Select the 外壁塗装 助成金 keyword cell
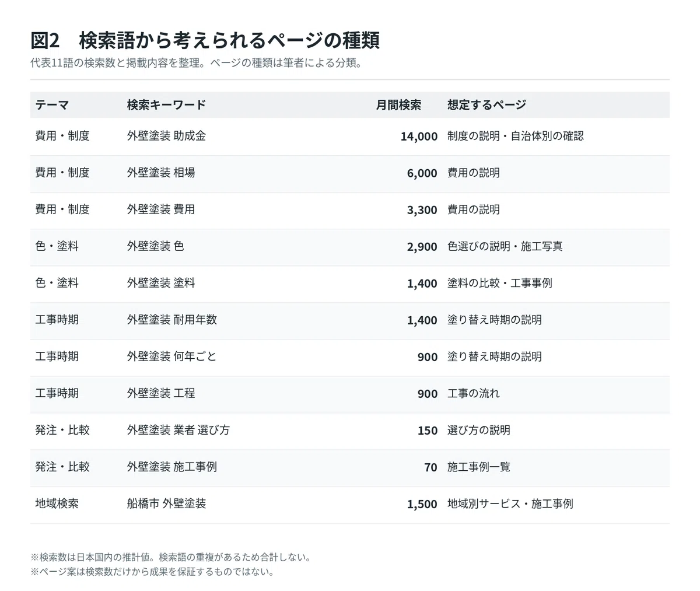Viewport: 700px width, 591px height. [166, 136]
